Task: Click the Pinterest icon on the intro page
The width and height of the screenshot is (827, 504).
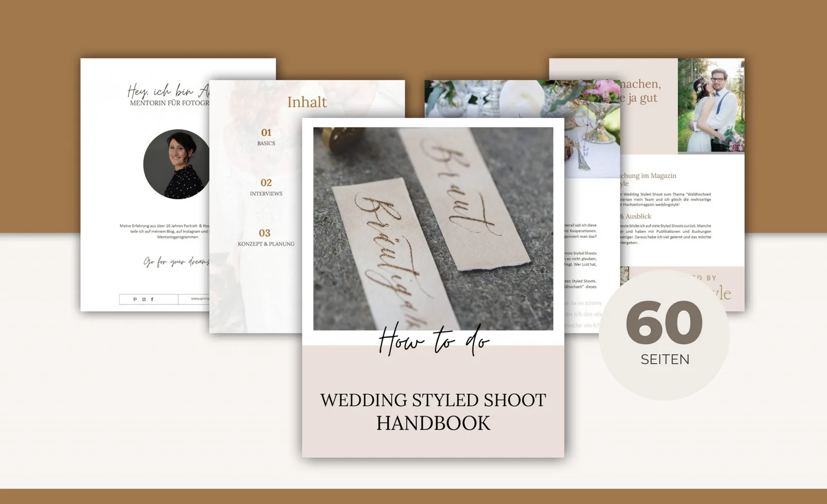Action: (x=135, y=299)
